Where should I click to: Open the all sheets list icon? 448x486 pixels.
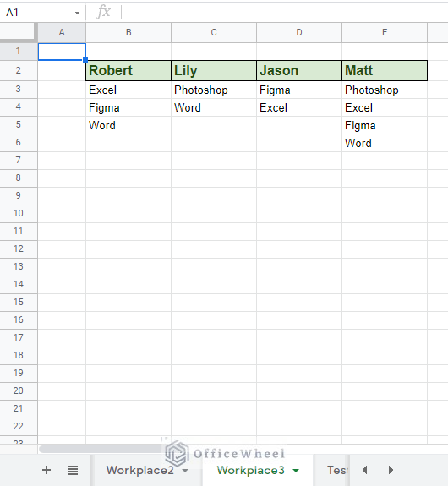click(73, 470)
